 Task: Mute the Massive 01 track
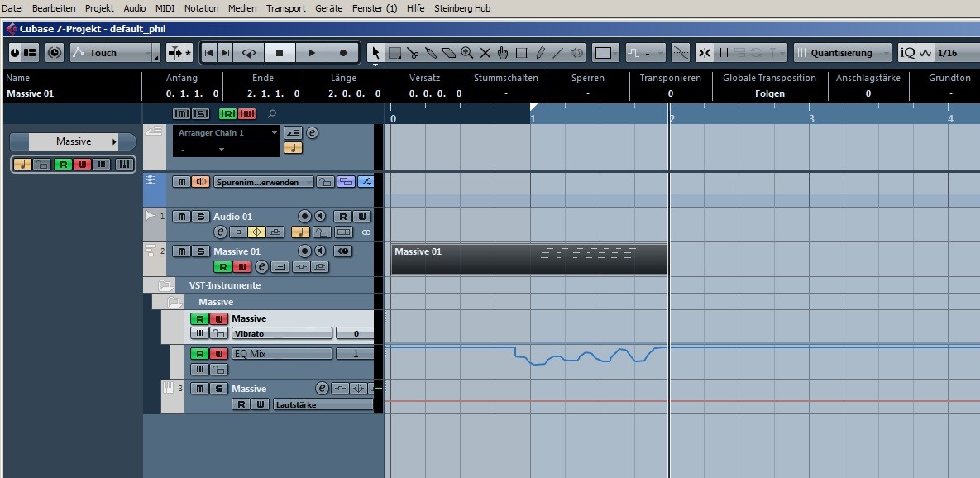pos(181,251)
